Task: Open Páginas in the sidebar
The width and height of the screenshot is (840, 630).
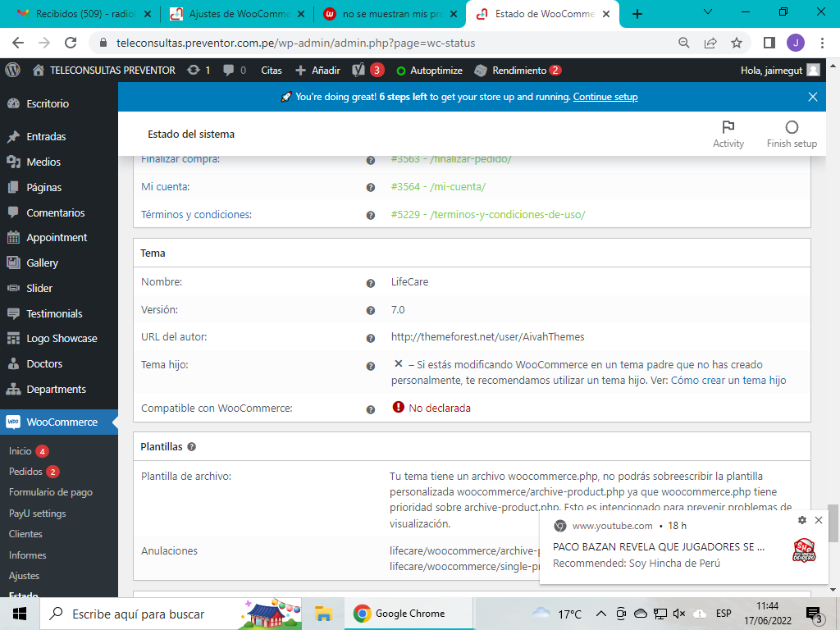Action: point(59,188)
